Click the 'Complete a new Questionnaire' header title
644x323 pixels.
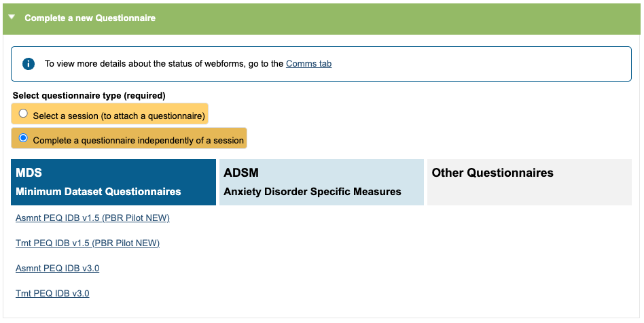tap(90, 18)
